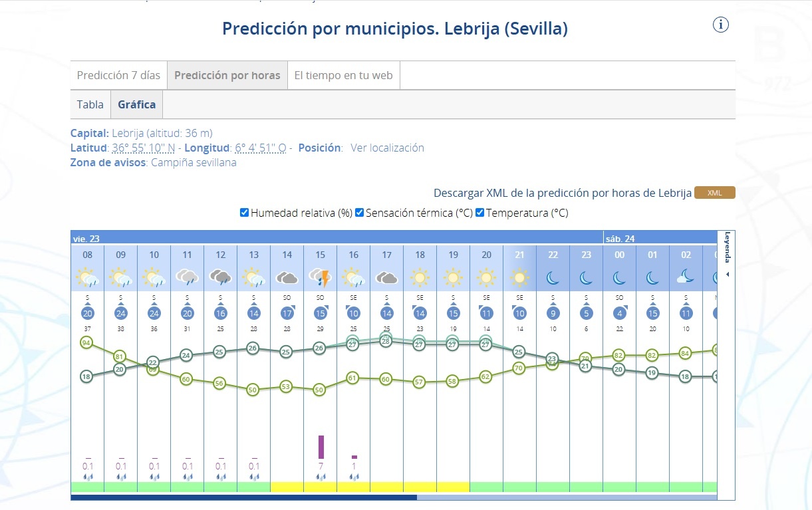Click the crescent moon icon at hour 22

pos(553,277)
